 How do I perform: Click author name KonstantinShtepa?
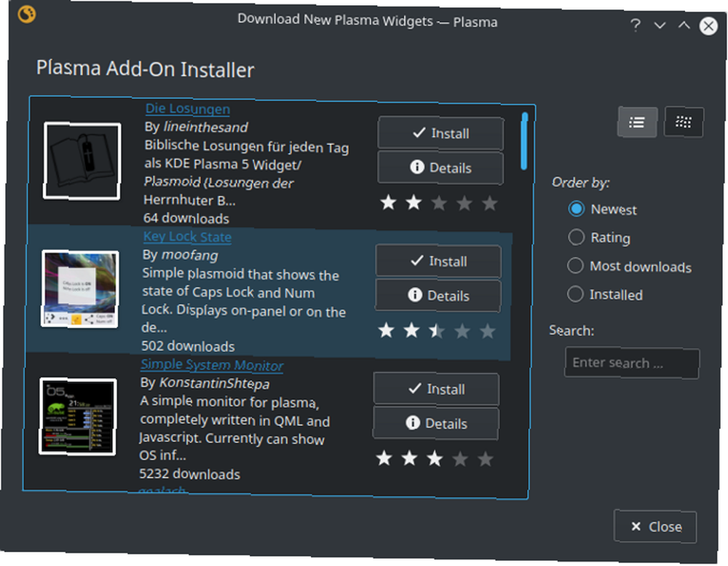214,383
